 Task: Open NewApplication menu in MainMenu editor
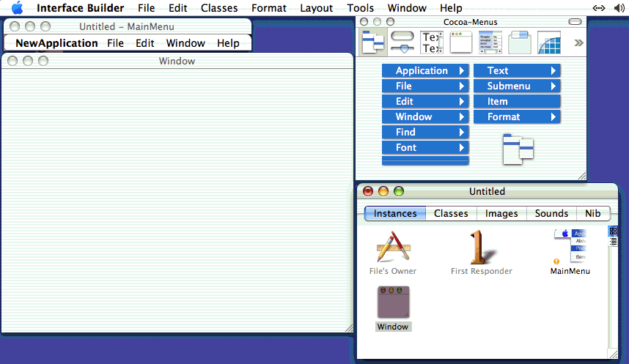(x=56, y=43)
